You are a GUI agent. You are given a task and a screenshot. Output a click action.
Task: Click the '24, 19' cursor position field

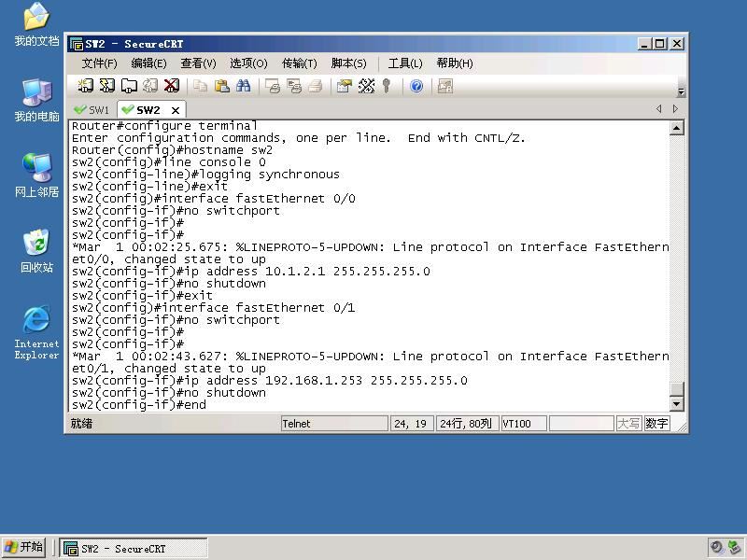[x=412, y=424]
